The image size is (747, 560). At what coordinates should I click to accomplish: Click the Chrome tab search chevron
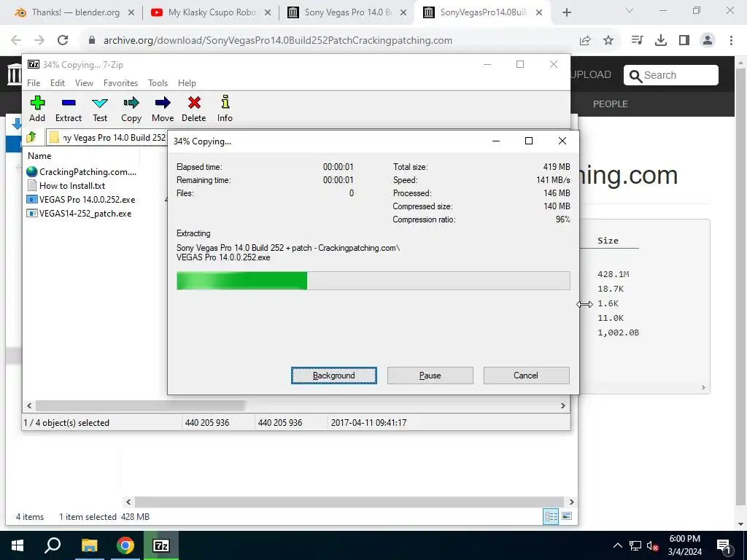click(630, 10)
